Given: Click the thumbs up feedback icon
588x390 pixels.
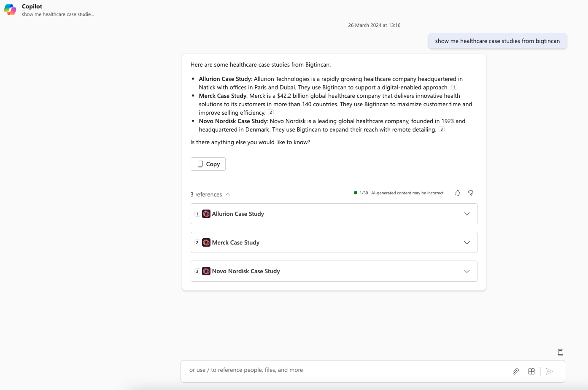Looking at the screenshot, I should click(457, 193).
